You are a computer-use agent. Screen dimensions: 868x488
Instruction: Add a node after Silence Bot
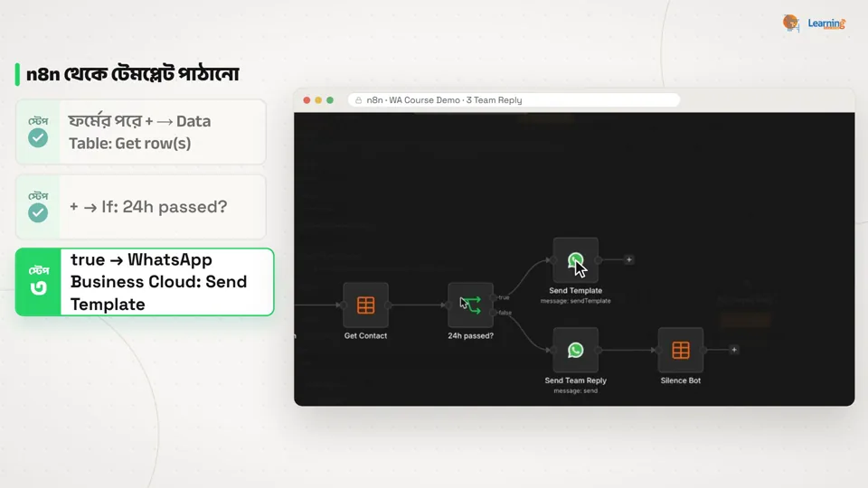[734, 350]
